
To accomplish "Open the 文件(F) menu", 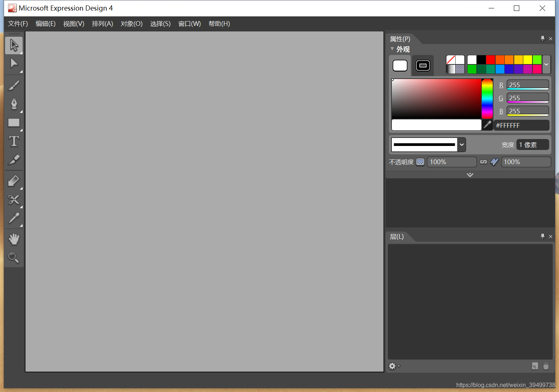I will [18, 24].
